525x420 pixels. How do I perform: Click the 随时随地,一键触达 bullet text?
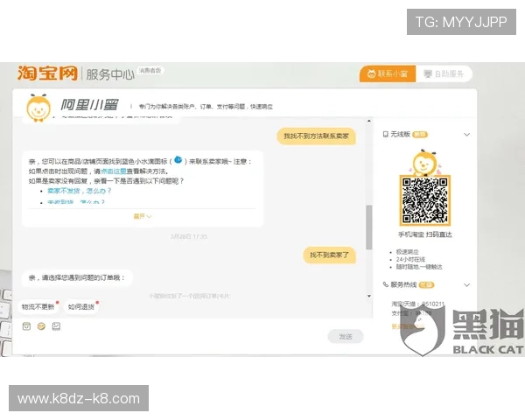pyautogui.click(x=419, y=267)
